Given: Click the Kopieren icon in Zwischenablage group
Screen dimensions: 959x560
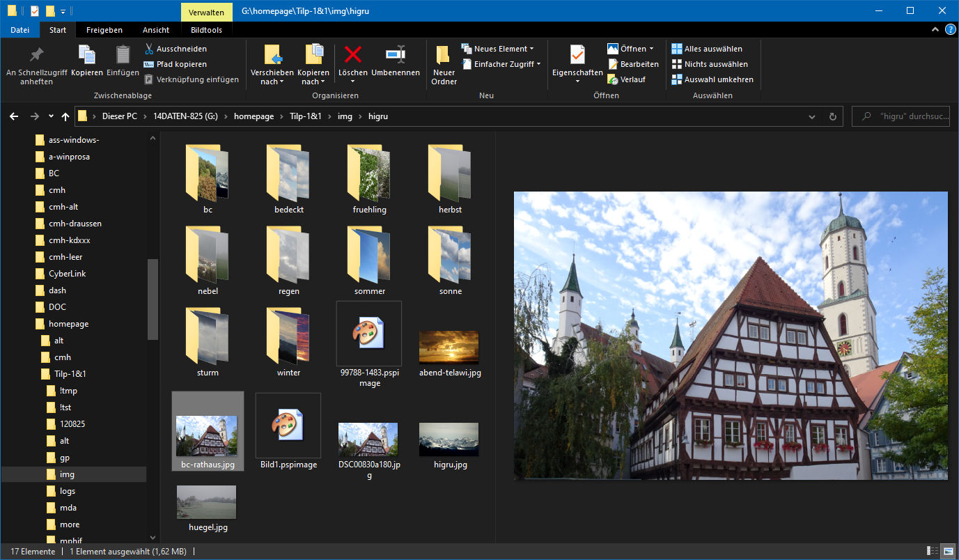Looking at the screenshot, I should point(87,55).
